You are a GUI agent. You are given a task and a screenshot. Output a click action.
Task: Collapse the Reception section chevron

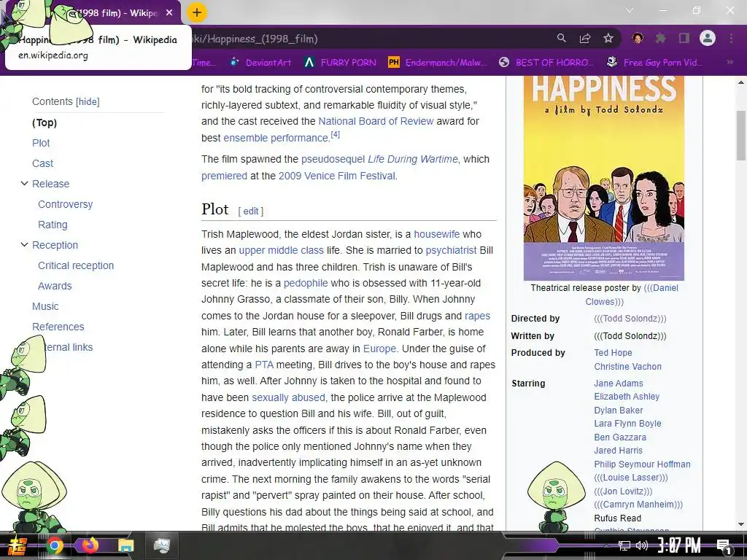click(x=24, y=245)
